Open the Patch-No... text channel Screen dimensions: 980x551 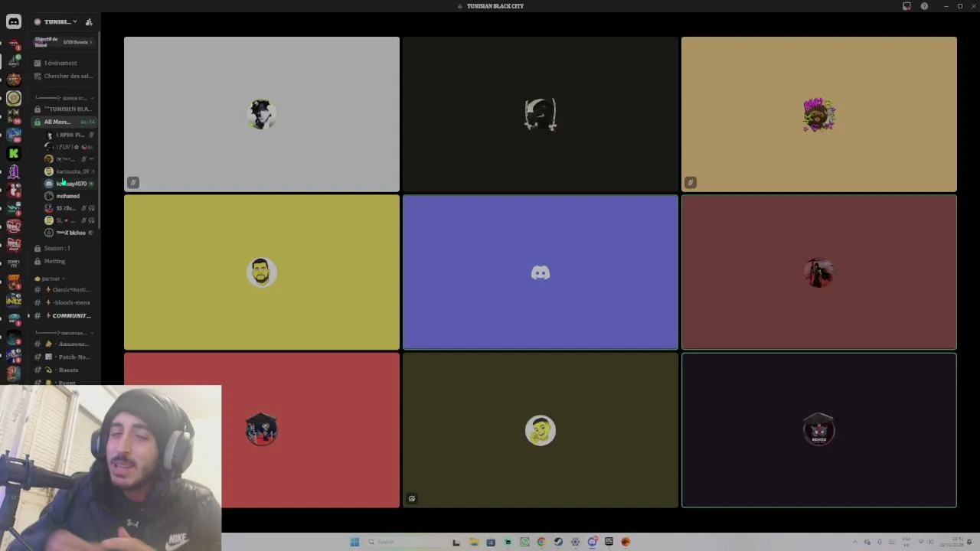click(x=64, y=357)
